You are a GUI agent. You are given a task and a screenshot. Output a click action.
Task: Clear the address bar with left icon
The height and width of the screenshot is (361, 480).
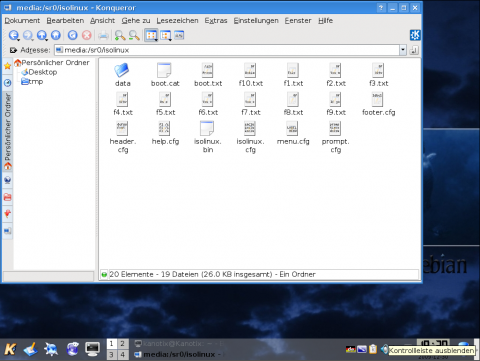coord(13,50)
